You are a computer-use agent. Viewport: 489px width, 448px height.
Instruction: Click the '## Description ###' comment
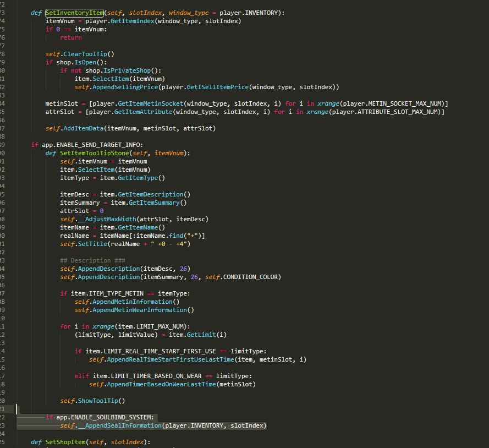click(92, 260)
